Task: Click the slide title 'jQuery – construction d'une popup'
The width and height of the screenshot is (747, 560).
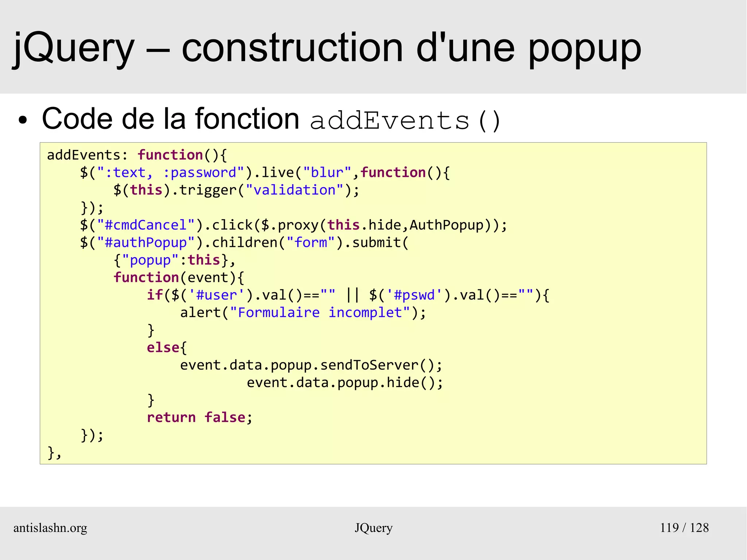Action: click(x=327, y=48)
